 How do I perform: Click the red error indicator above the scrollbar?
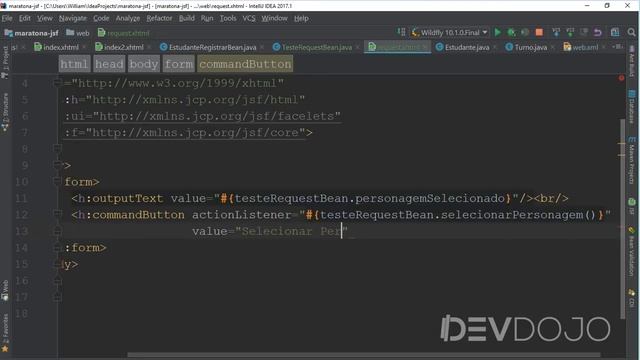click(621, 78)
